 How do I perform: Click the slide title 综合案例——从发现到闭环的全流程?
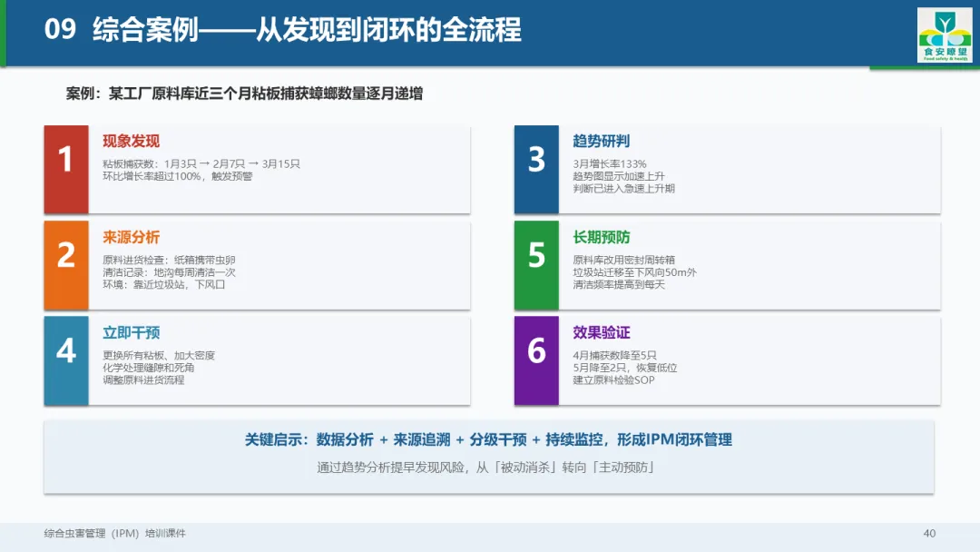coord(307,29)
